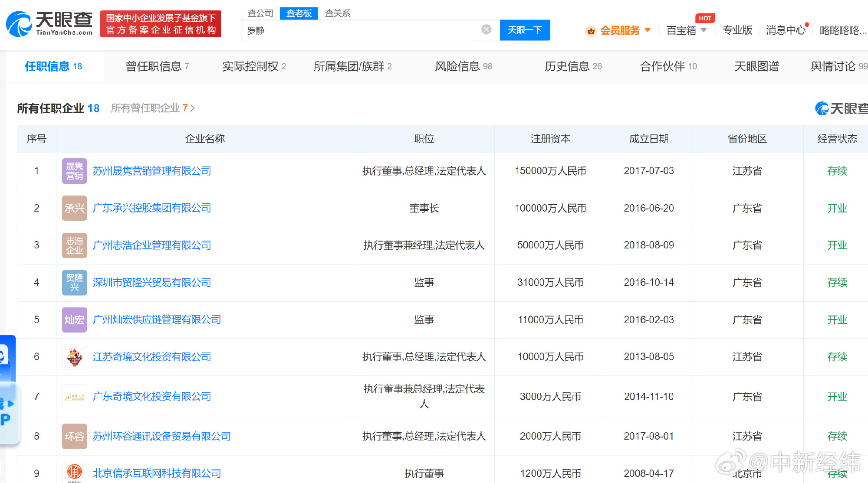Select the 查老板 search tab
Viewport: 868px width, 483px height.
299,13
